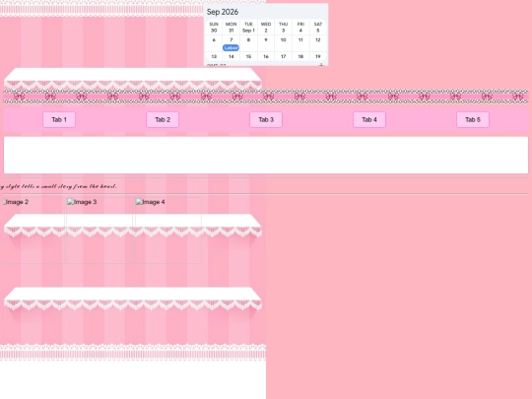Select date 30 under SUN
The height and width of the screenshot is (399, 532).
214,31
